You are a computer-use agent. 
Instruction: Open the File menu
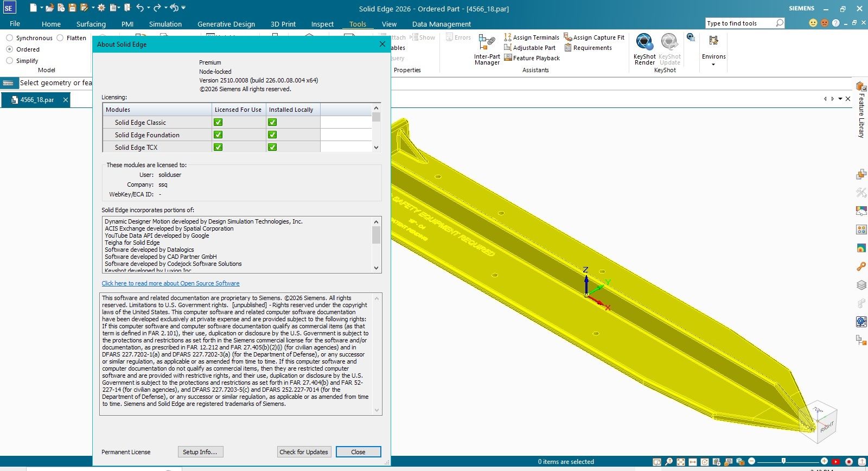coord(15,23)
